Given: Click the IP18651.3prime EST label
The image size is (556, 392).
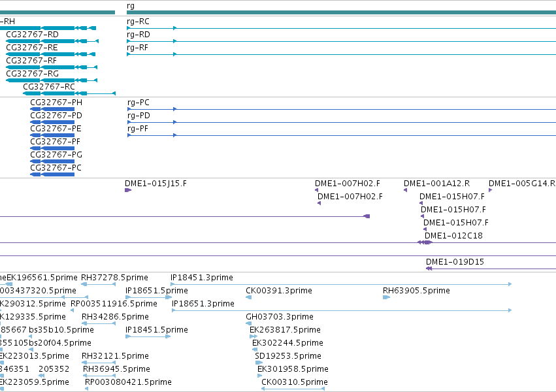Looking at the screenshot, I should point(203,304).
